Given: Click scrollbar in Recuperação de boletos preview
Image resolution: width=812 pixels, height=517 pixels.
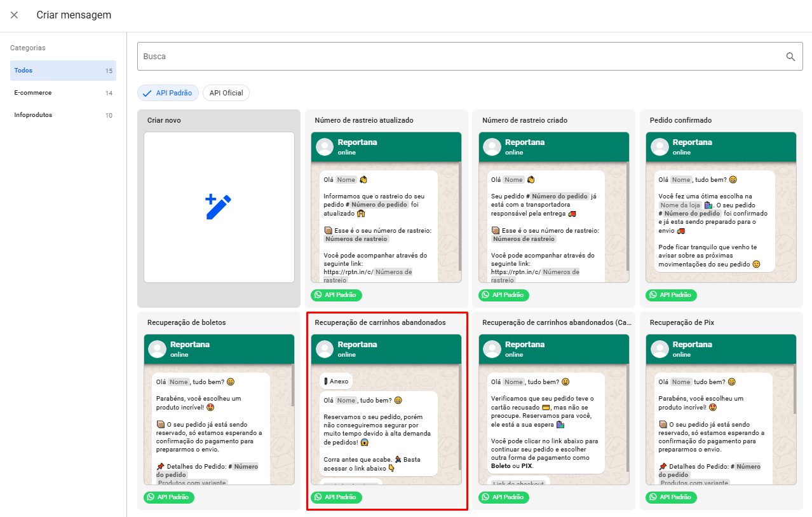Looking at the screenshot, I should (x=292, y=385).
